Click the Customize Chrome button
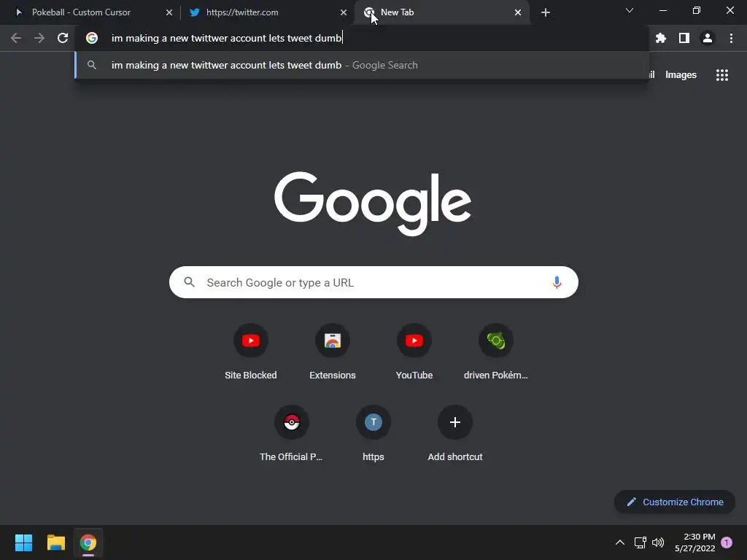The width and height of the screenshot is (747, 560). [x=675, y=502]
